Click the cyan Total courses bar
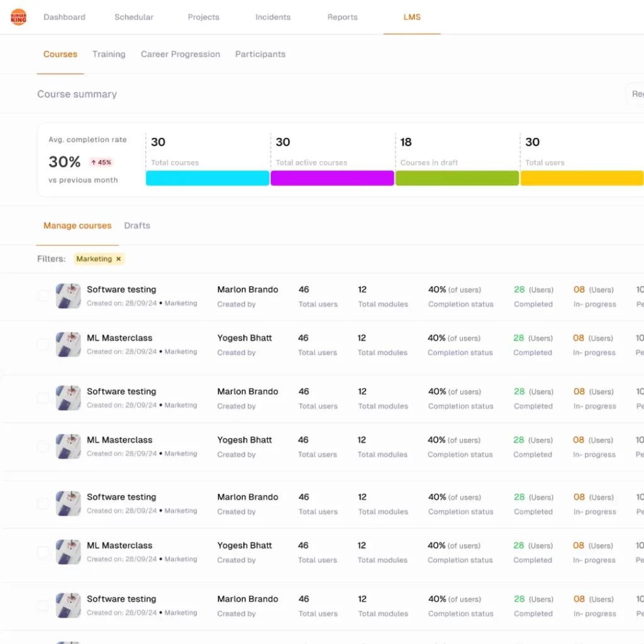644x644 pixels. 208,178
